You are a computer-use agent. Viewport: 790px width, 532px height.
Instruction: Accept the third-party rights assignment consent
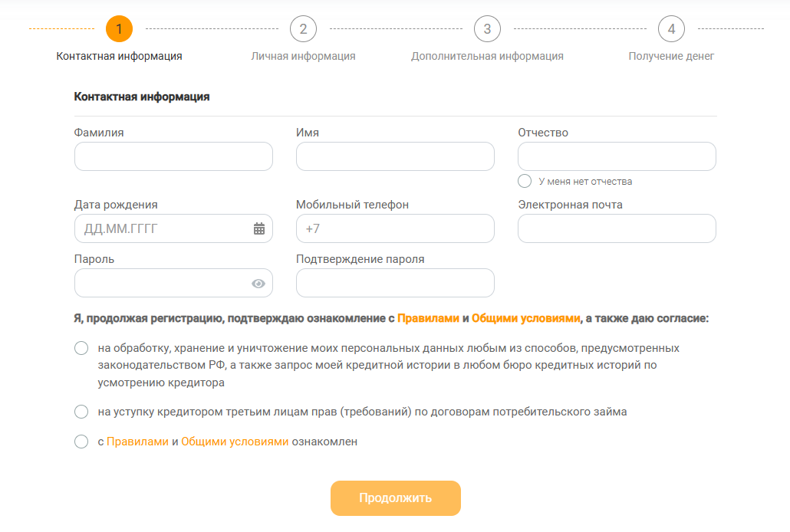coord(81,412)
